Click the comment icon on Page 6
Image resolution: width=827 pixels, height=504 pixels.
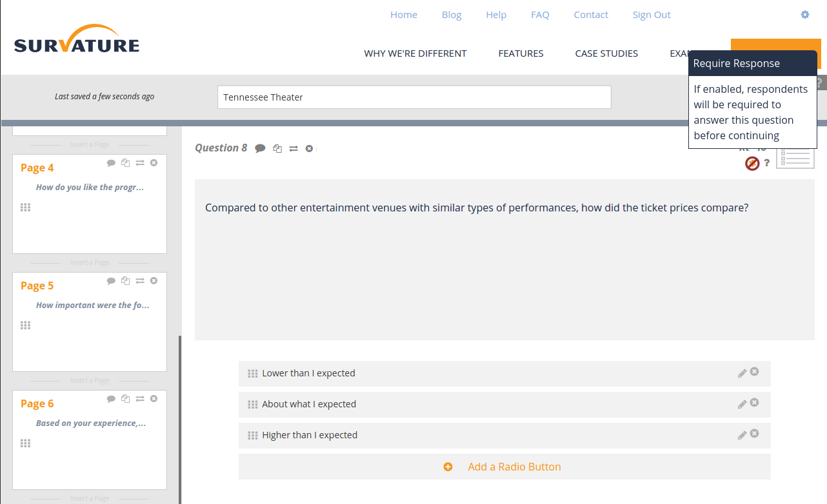click(x=111, y=399)
